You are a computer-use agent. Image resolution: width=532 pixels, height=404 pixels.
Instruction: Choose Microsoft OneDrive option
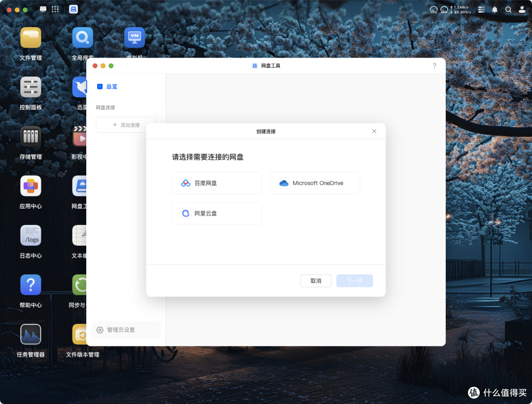click(x=315, y=183)
